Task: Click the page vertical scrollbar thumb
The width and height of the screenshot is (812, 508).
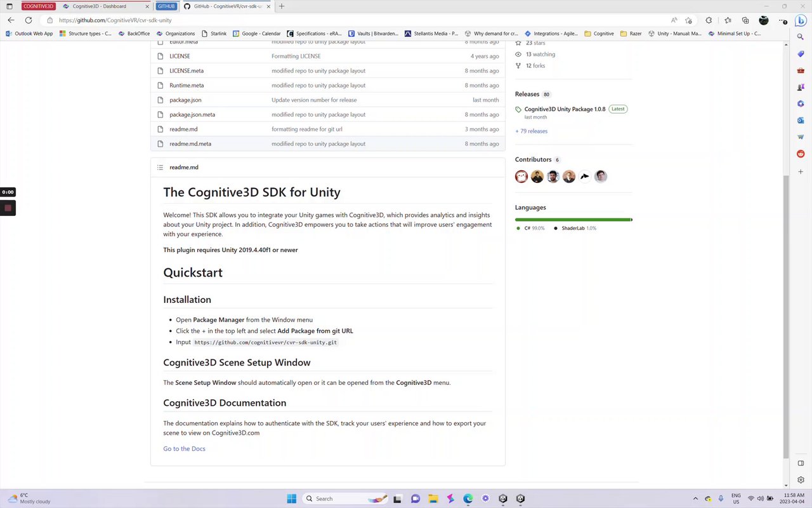Action: tap(787, 316)
